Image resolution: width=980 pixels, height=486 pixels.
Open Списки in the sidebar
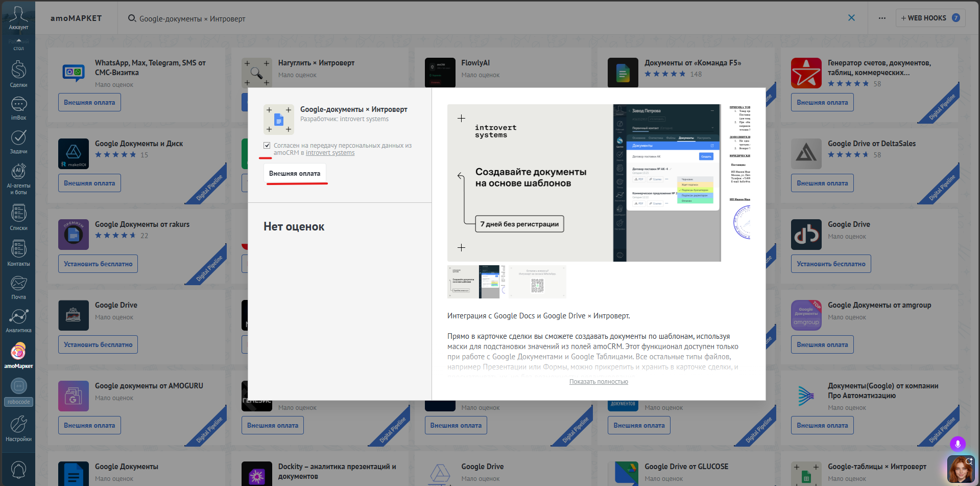click(18, 218)
